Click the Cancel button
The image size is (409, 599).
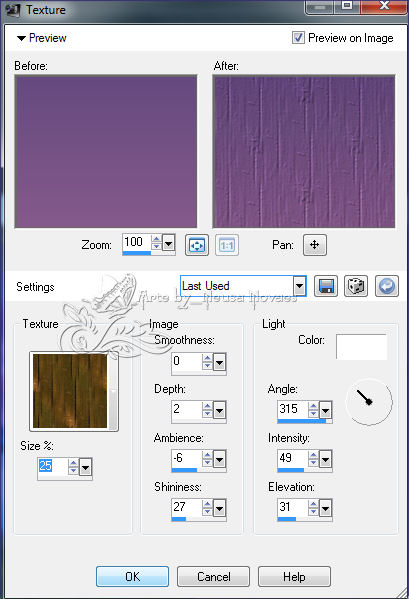(x=213, y=576)
